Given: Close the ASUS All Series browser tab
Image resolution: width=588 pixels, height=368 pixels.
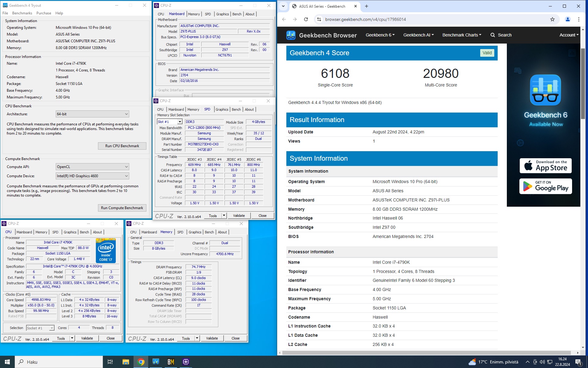Looking at the screenshot, I should coord(356,6).
